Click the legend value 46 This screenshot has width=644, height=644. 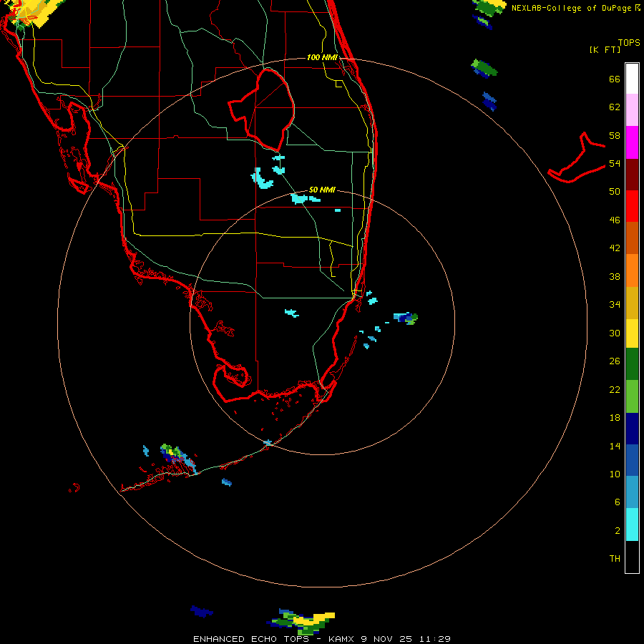615,220
